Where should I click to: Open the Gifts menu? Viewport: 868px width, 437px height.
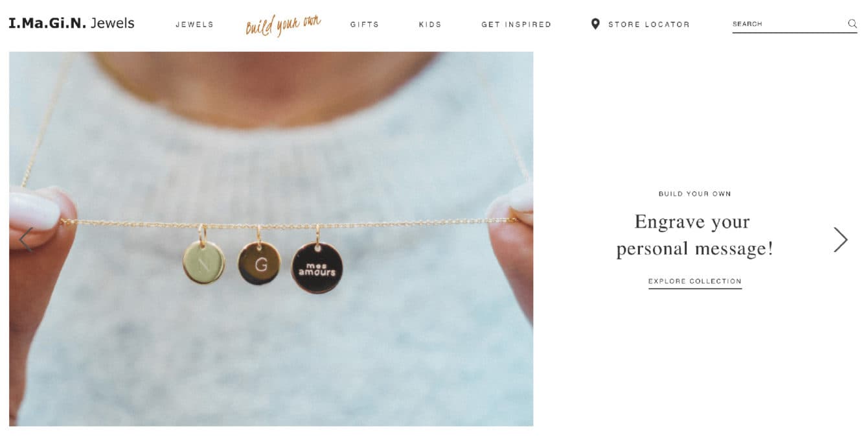[x=365, y=25]
